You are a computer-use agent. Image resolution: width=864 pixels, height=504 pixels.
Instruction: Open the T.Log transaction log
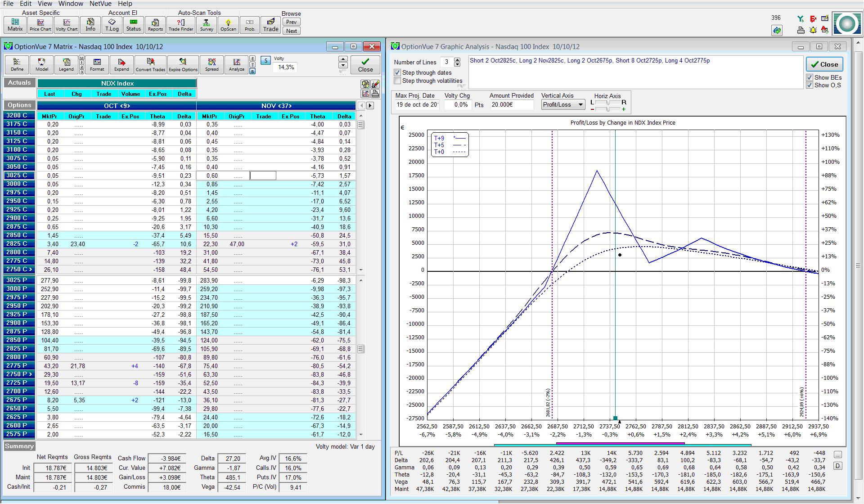tap(112, 25)
